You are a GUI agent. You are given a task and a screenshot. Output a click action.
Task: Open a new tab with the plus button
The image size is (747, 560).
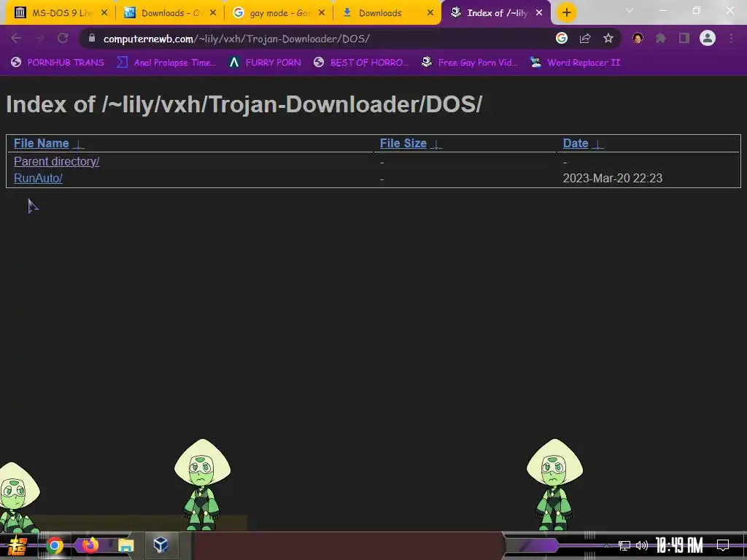[566, 13]
